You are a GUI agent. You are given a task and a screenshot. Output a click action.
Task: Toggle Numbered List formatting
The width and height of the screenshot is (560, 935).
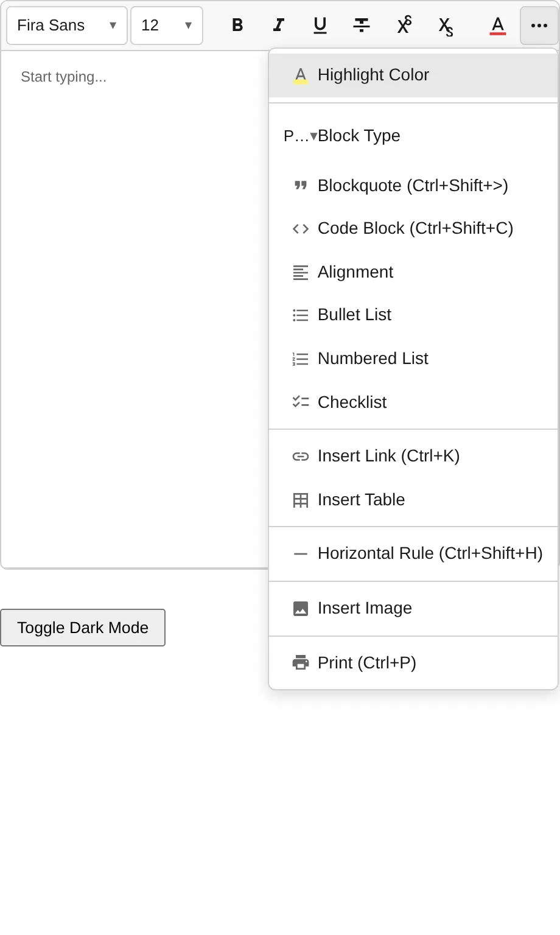click(373, 358)
